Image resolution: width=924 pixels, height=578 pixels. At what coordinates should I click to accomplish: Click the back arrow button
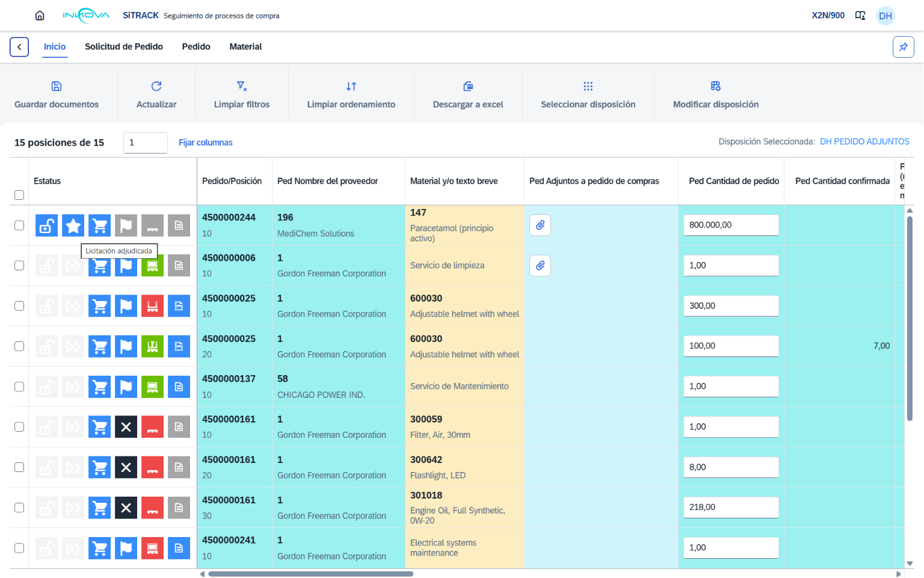pyautogui.click(x=19, y=47)
